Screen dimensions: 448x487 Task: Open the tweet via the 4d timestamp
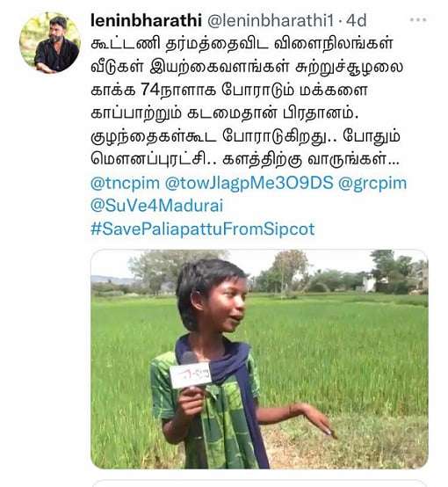[x=356, y=20]
